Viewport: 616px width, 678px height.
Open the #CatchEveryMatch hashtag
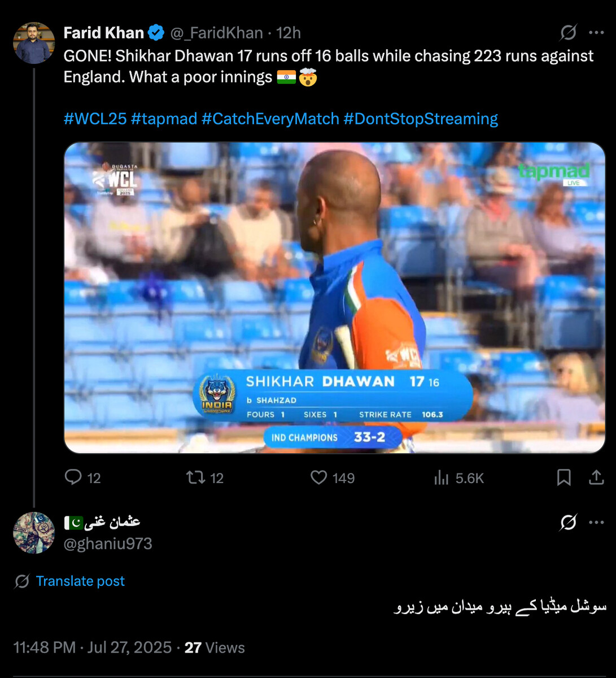point(270,119)
